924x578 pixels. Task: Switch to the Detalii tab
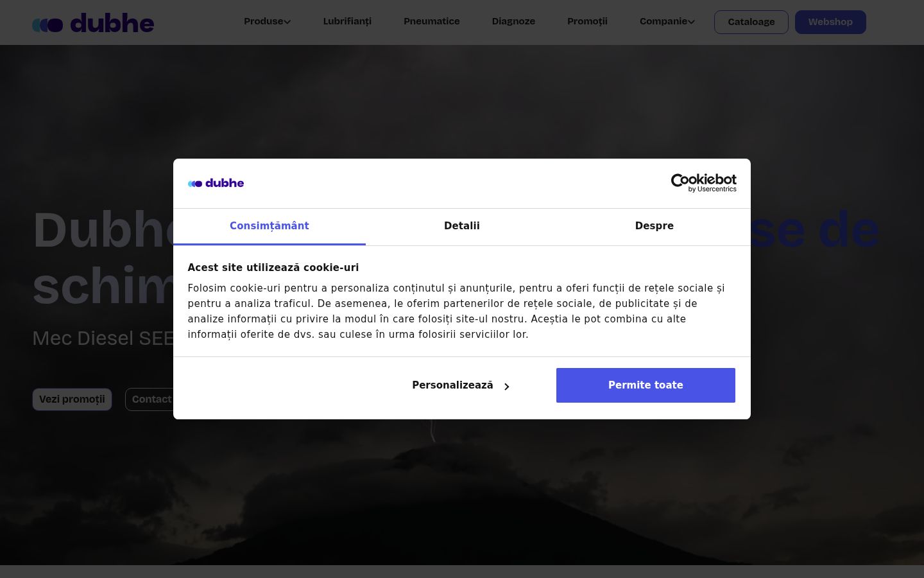tap(462, 226)
